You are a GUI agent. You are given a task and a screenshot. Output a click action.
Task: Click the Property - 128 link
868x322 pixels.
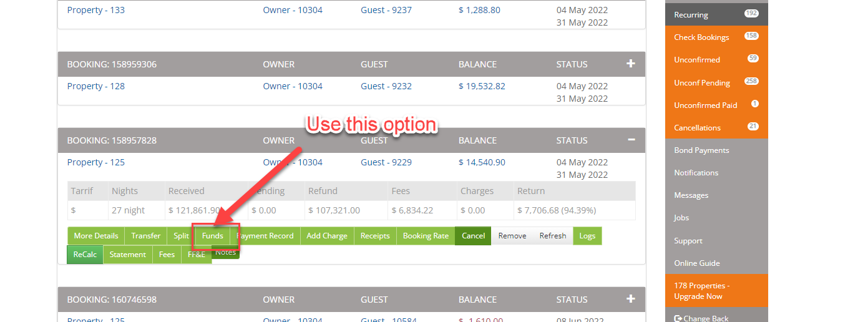pos(96,86)
